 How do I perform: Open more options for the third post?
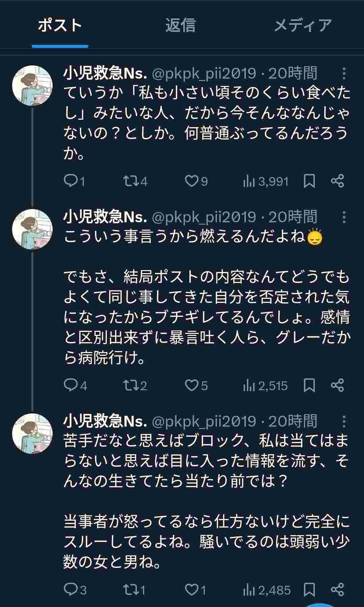click(344, 422)
